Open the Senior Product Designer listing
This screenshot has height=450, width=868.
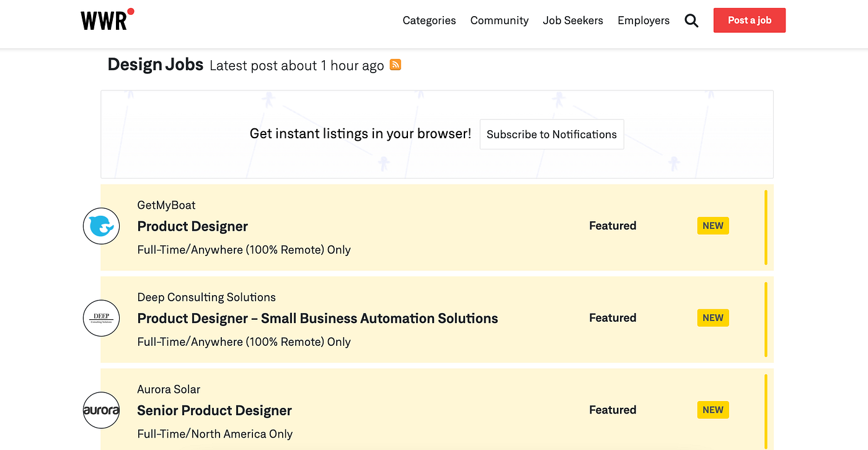click(215, 410)
